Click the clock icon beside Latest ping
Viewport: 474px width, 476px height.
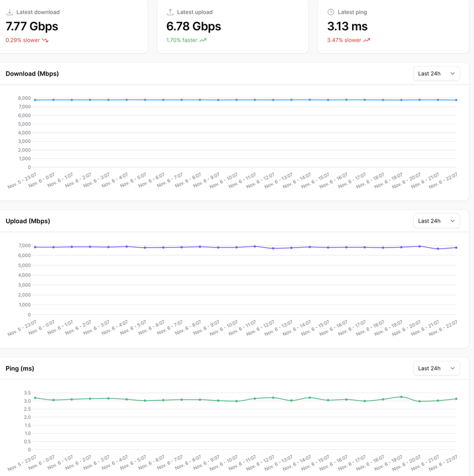331,12
